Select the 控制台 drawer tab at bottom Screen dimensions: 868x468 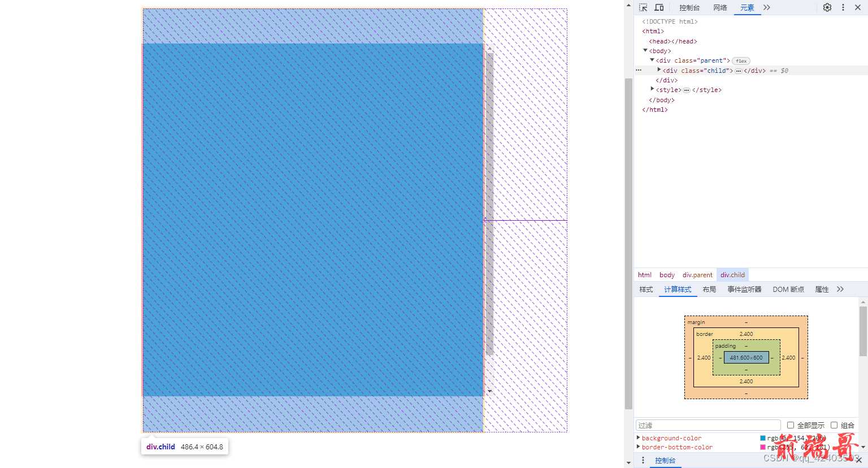click(x=665, y=461)
